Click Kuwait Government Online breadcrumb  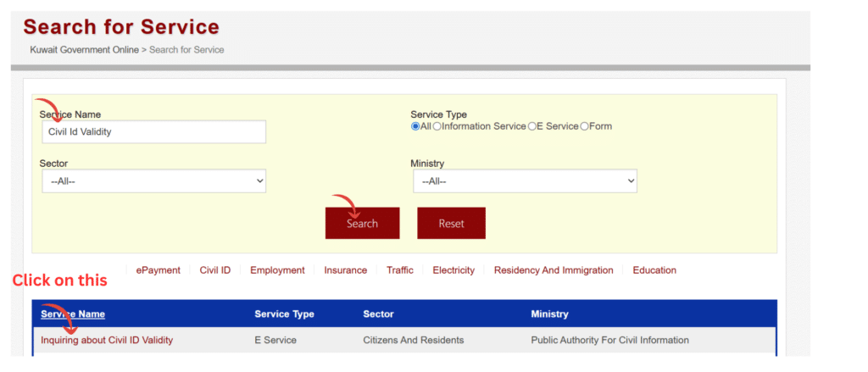click(x=84, y=50)
